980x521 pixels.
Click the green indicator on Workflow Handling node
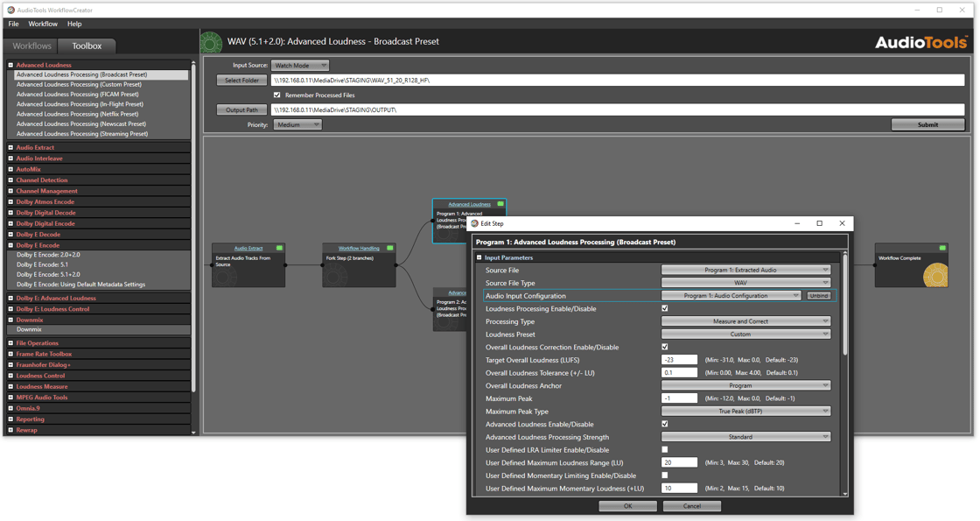[x=390, y=249]
